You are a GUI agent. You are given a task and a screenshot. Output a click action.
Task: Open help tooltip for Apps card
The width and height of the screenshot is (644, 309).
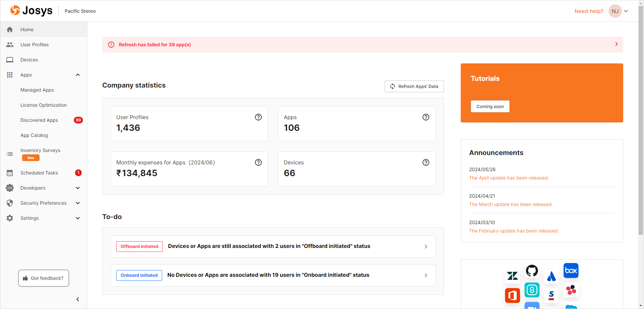(426, 117)
